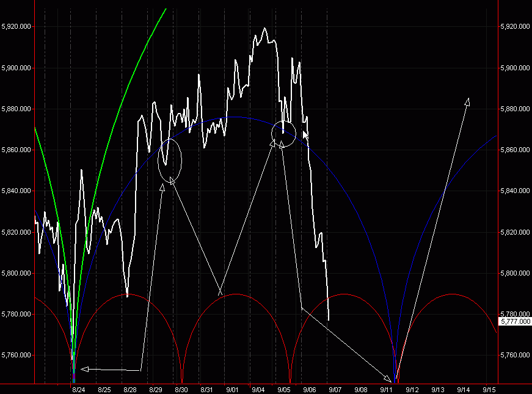The image size is (532, 394).
Task: Select the 8/25 date on time axis
Action: point(104,390)
